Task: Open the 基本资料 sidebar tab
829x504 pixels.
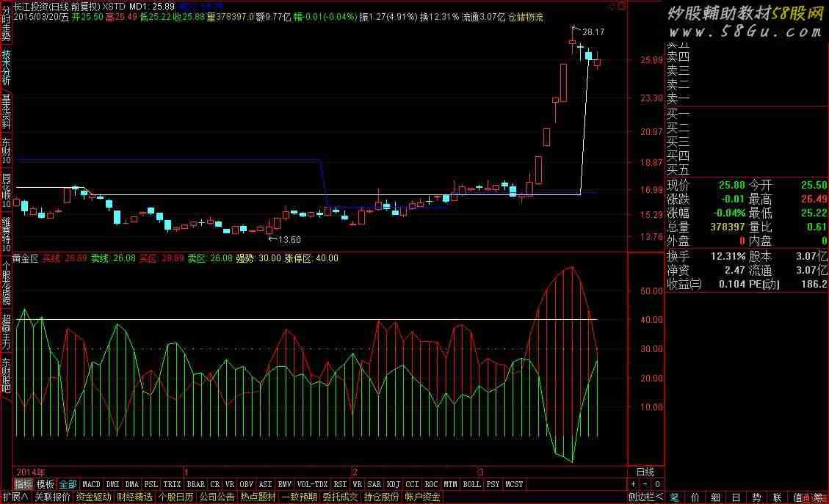Action: point(6,111)
